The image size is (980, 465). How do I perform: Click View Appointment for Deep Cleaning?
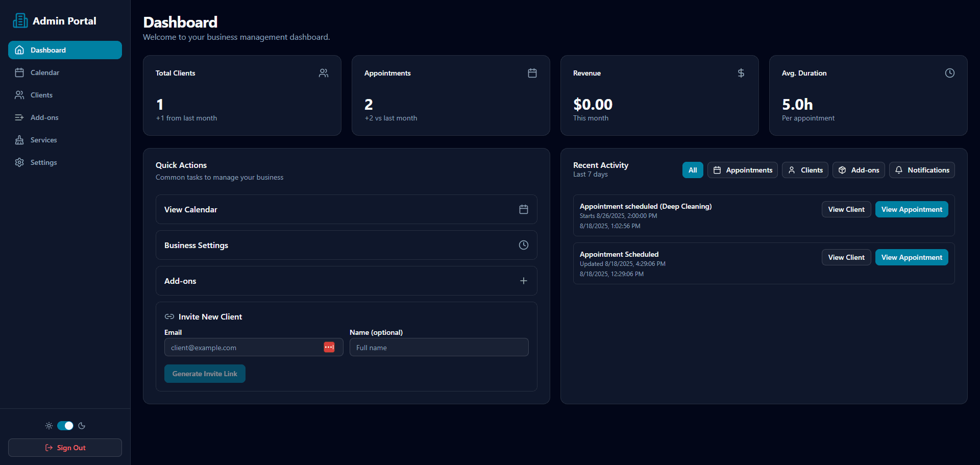pyautogui.click(x=912, y=209)
